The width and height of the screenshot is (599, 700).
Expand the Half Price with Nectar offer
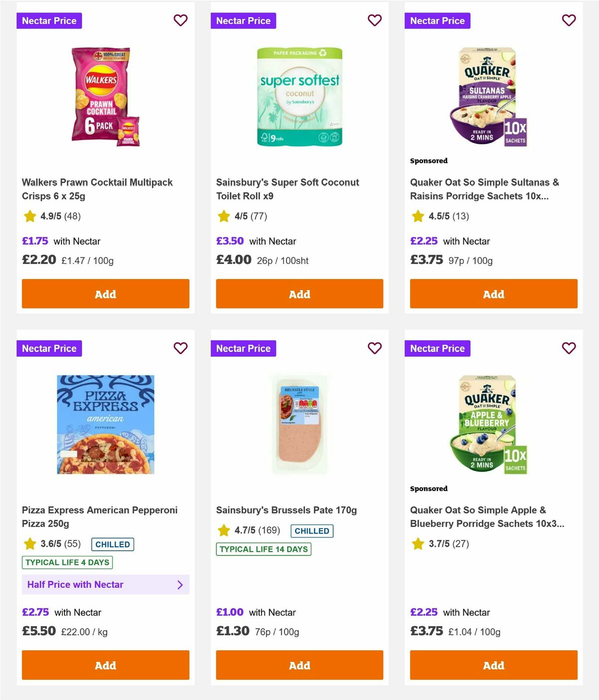click(105, 584)
